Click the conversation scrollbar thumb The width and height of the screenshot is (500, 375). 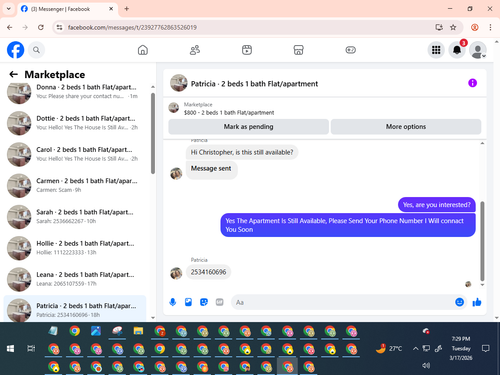[482, 241]
